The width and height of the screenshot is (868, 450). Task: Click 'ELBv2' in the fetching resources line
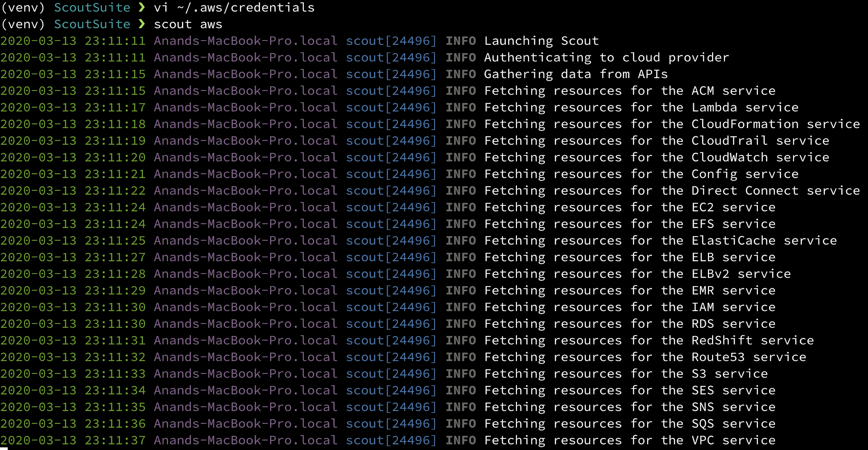pos(710,274)
